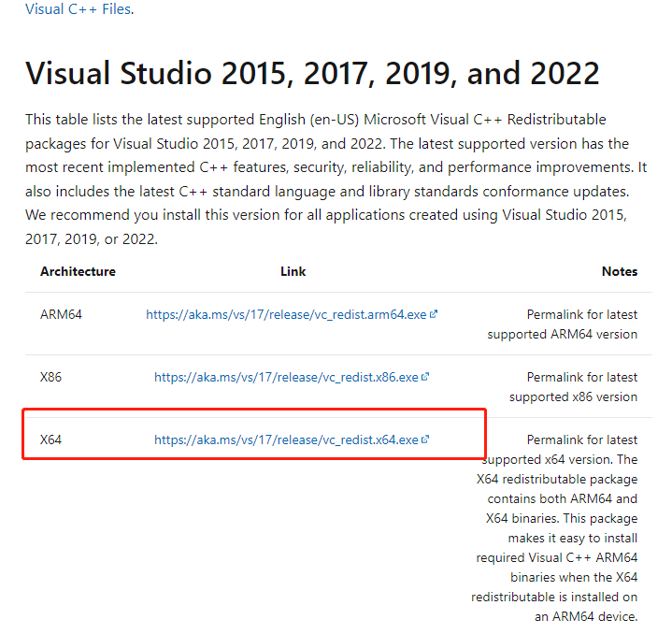The image size is (672, 634).
Task: Click the text '2017, 2019, or 2022.'
Action: (x=92, y=238)
